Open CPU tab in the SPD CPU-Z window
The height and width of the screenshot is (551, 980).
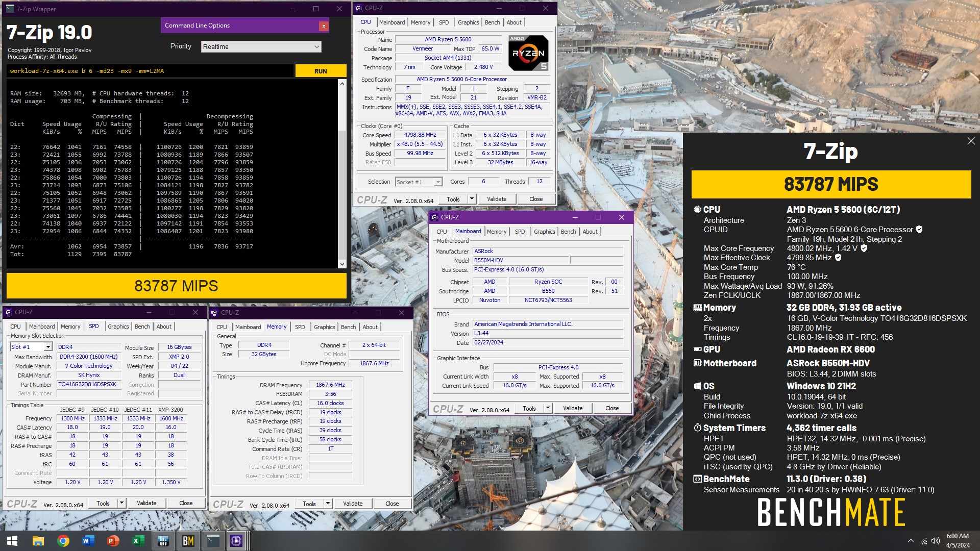16,327
